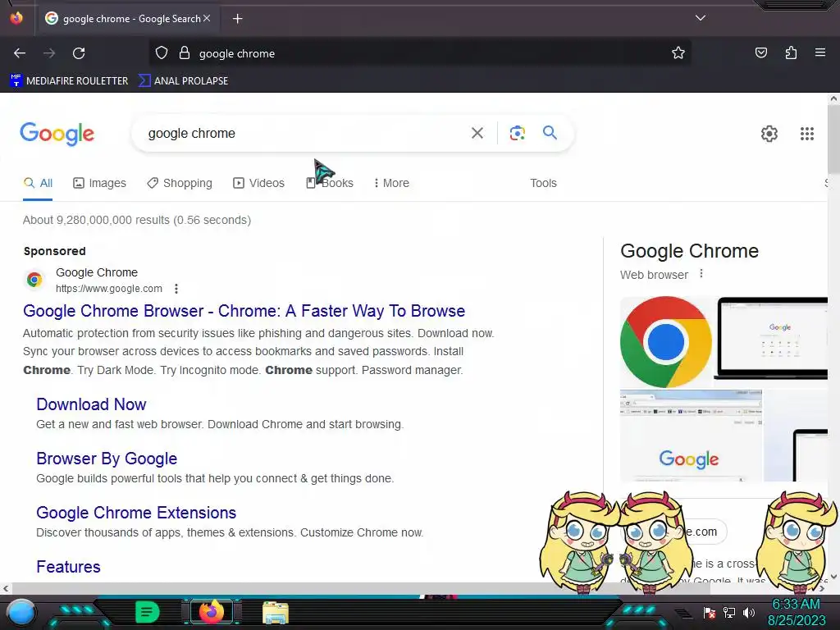
Task: Open the Extensions puzzle icon
Action: tap(791, 53)
